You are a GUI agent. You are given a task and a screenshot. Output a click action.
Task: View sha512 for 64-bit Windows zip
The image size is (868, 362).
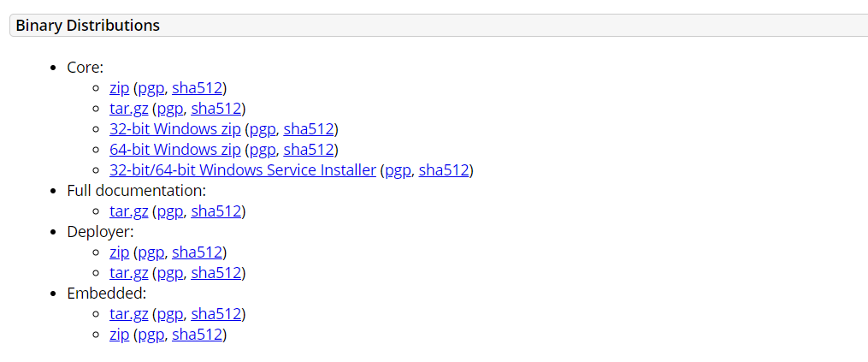coord(308,150)
